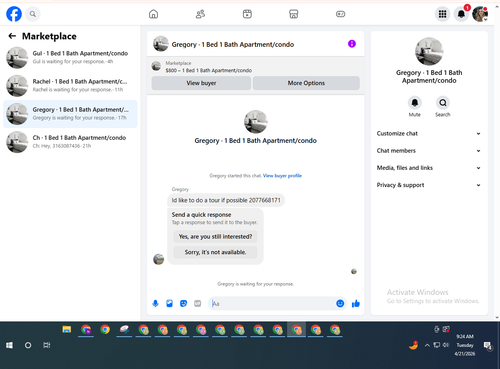
Task: Search in conversation using Search icon
Action: point(443,103)
